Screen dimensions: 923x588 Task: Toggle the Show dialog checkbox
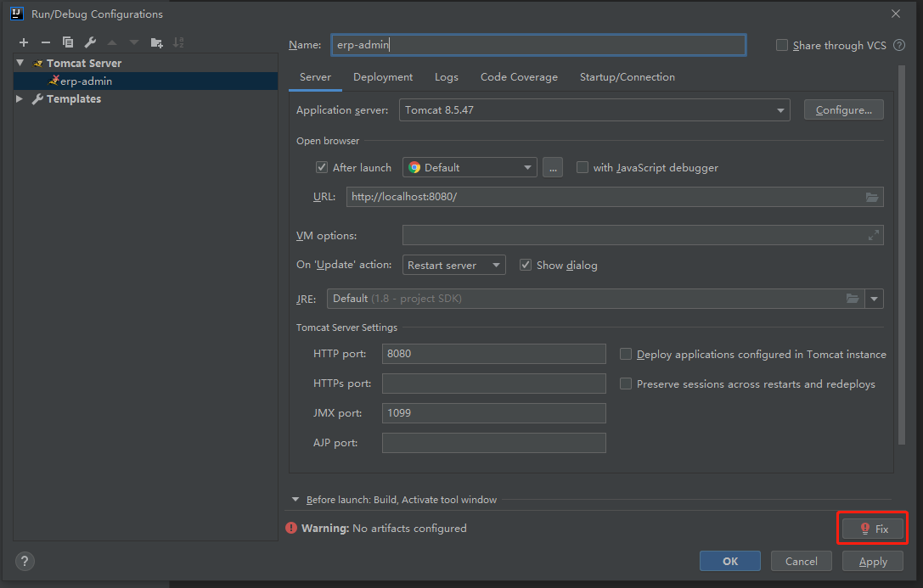click(x=526, y=266)
